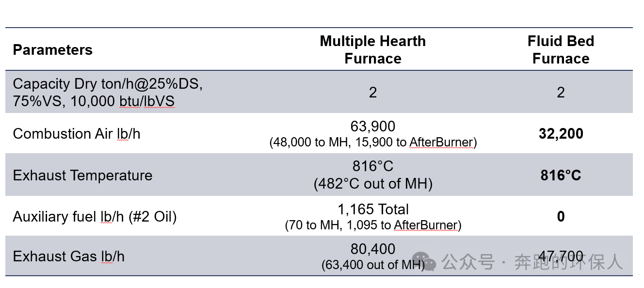
Task: Select the Multiple Hearth Furnace column header
Action: click(372, 50)
